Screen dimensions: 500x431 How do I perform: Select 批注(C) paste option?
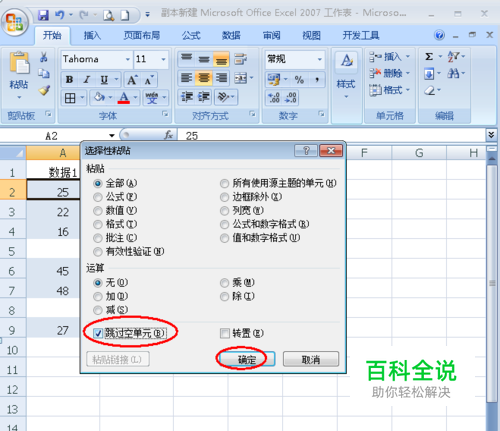pyautogui.click(x=115, y=238)
